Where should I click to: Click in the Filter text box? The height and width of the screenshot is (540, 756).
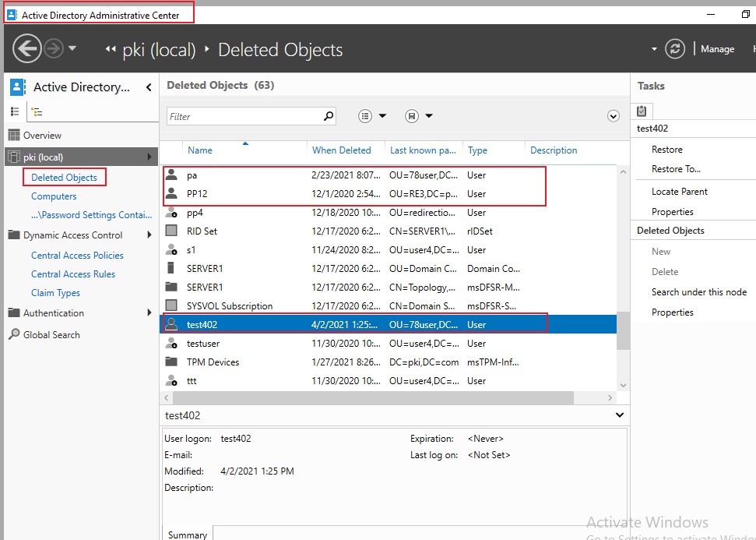(244, 116)
